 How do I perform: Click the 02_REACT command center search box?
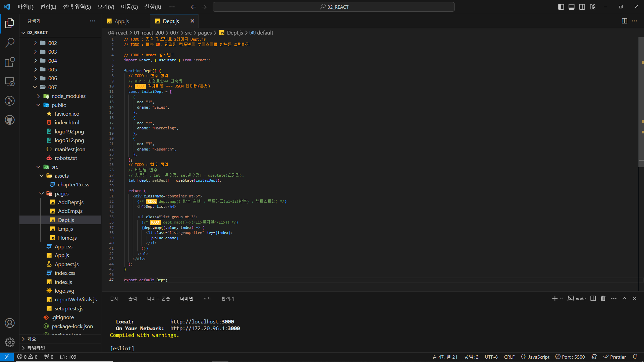(334, 7)
